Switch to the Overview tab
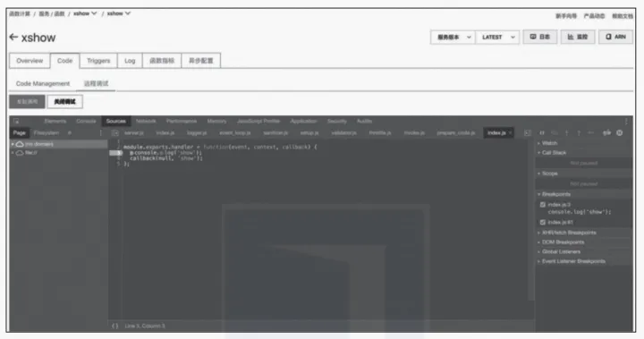This screenshot has width=644, height=339. click(x=30, y=61)
